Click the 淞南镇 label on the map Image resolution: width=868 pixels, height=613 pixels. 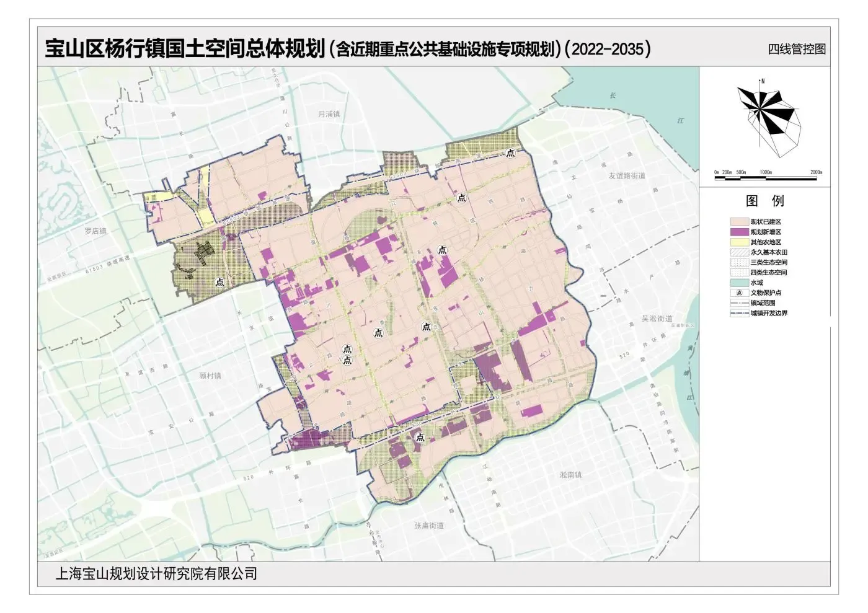[570, 475]
